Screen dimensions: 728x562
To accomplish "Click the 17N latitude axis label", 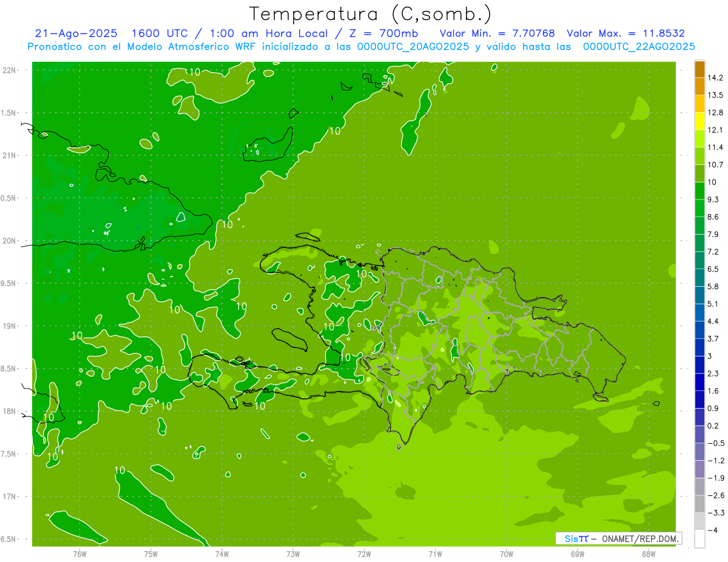I will point(8,497).
